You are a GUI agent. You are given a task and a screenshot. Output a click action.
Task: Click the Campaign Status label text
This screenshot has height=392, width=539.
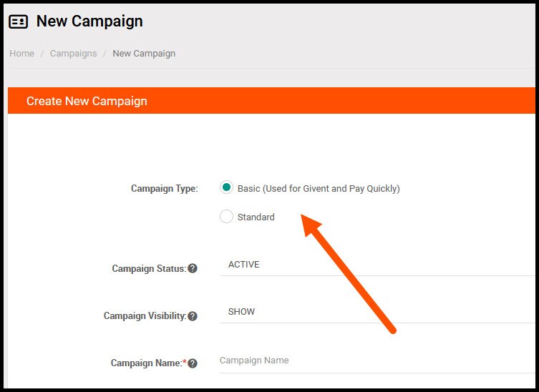149,268
